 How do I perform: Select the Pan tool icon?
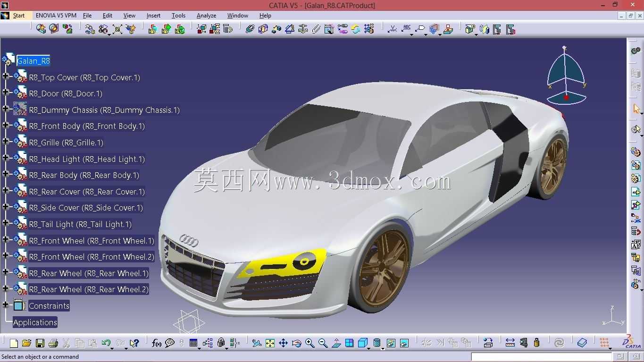283,343
